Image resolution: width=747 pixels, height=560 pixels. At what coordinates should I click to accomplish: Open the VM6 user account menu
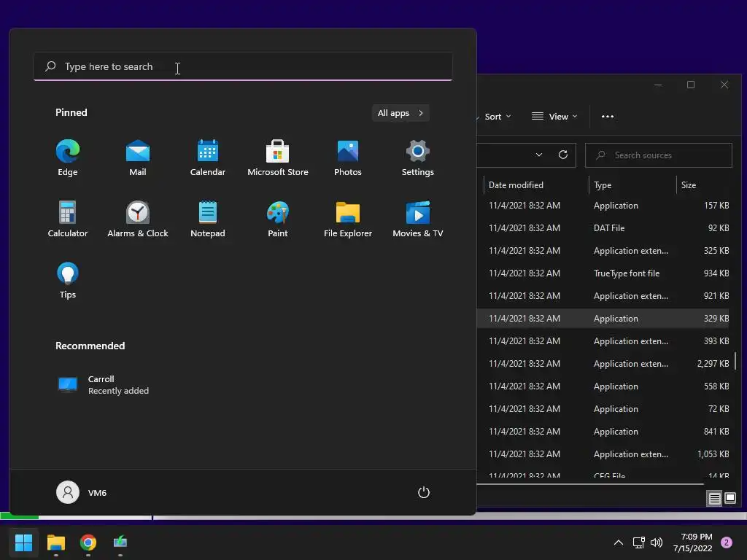click(x=82, y=492)
